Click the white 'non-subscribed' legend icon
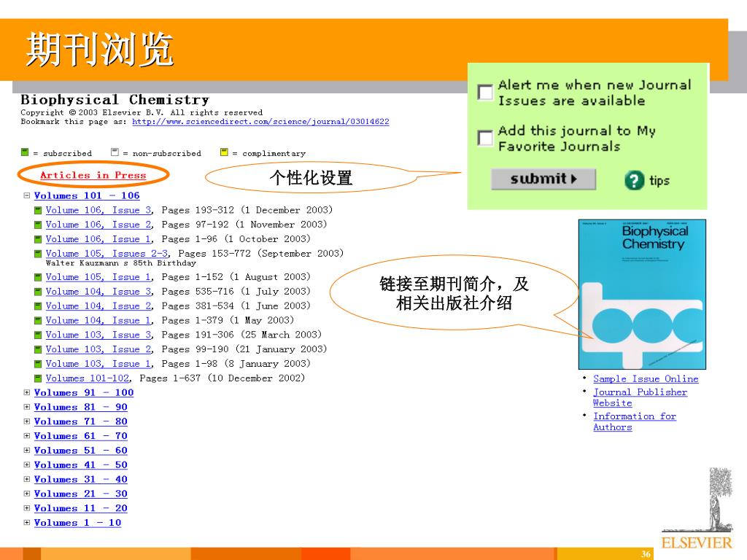The width and height of the screenshot is (747, 560). [115, 152]
